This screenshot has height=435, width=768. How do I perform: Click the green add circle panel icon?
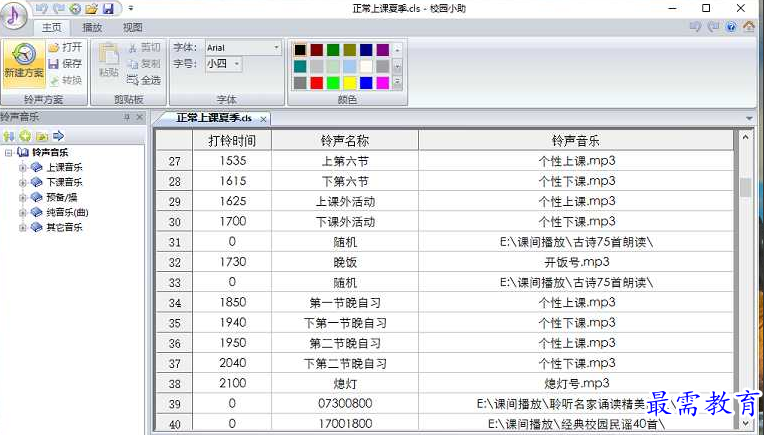25,136
